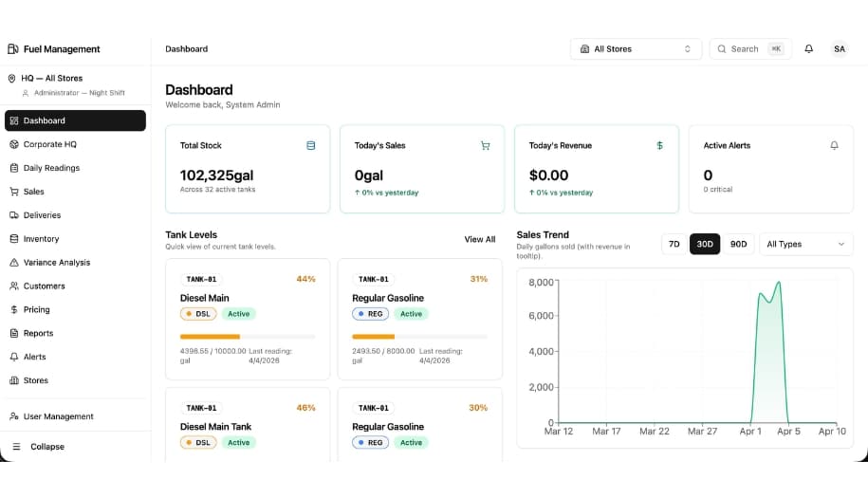
Task: Click the Regular Gasoline 30% card
Action: (419, 425)
